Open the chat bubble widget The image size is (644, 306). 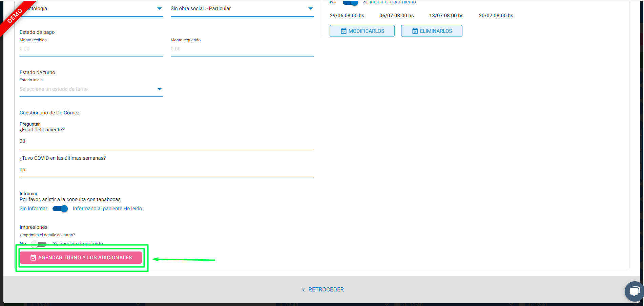click(x=634, y=291)
